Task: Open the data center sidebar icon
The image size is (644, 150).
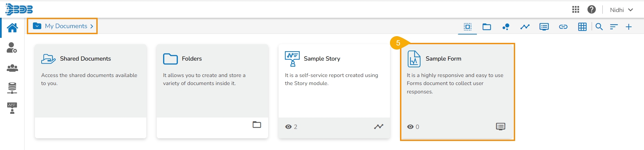Action: 12,88
